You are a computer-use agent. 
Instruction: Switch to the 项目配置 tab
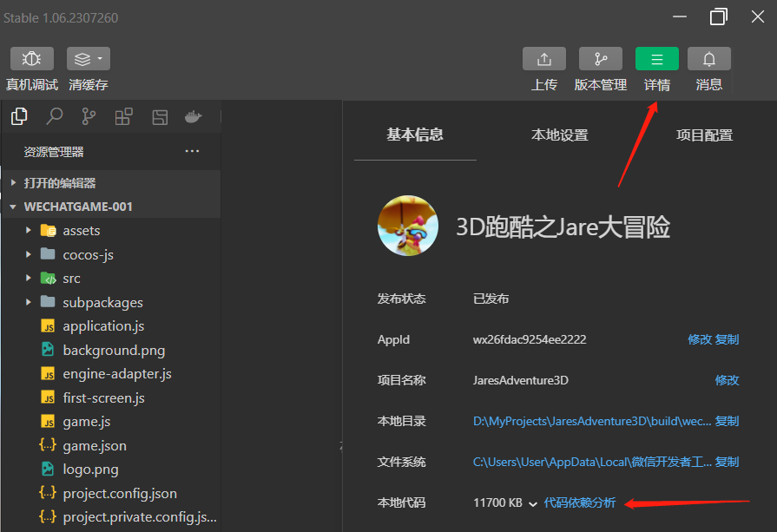coord(704,135)
